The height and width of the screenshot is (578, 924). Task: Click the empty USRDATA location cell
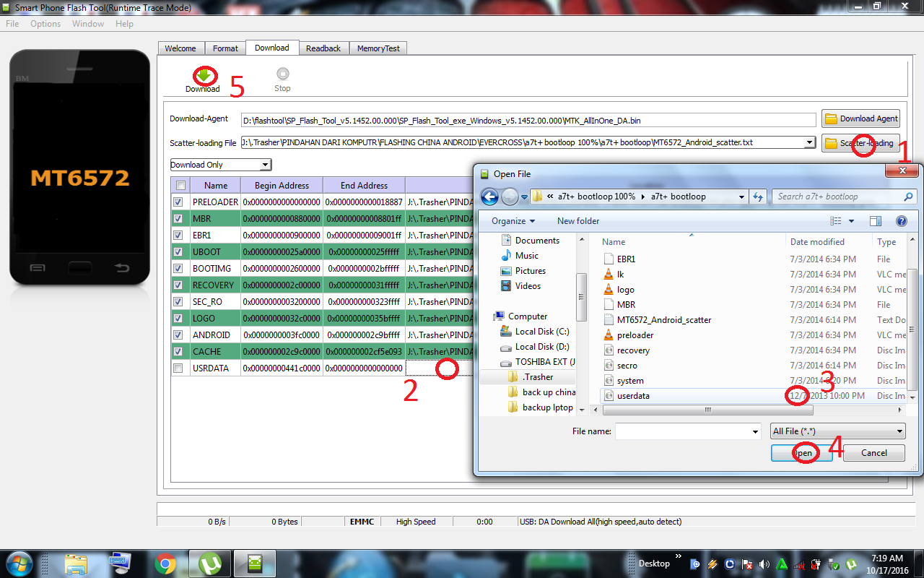[x=439, y=368]
